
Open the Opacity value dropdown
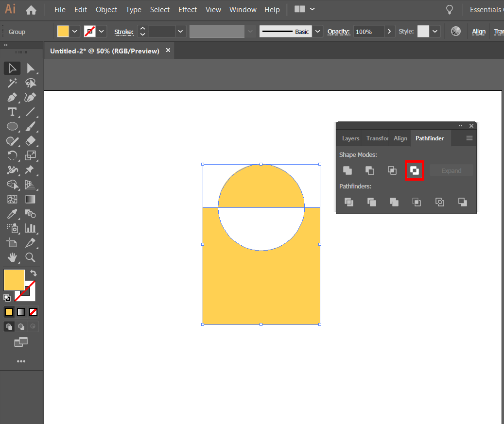(x=389, y=31)
